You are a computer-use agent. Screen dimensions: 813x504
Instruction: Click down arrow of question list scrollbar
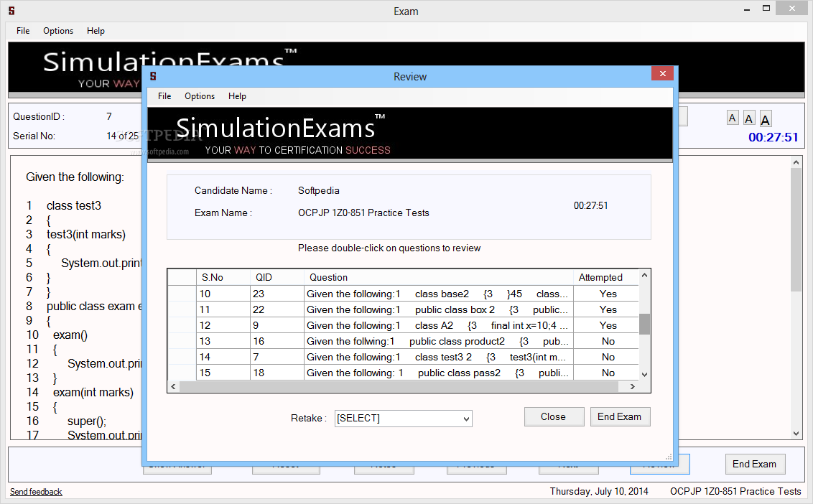pos(644,374)
